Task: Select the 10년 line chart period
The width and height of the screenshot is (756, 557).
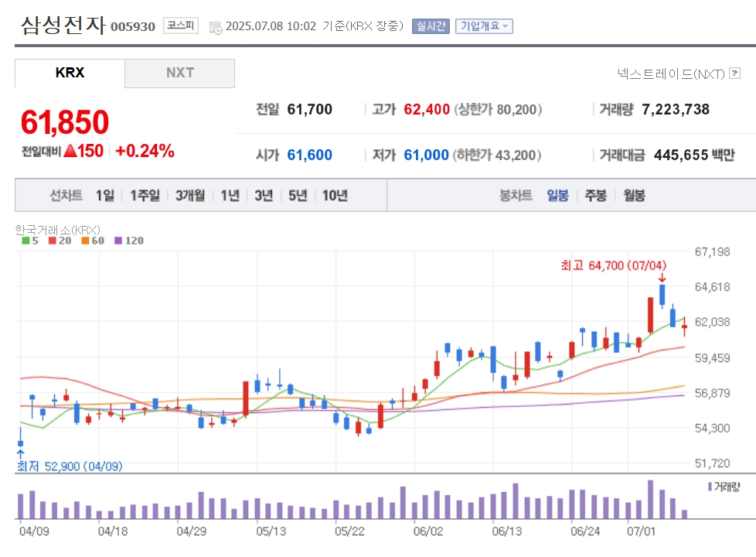Action: coord(335,196)
